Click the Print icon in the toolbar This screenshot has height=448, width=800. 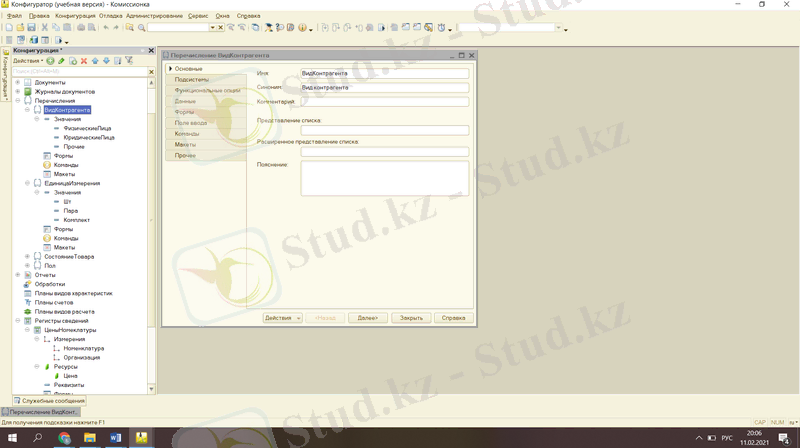(81, 27)
